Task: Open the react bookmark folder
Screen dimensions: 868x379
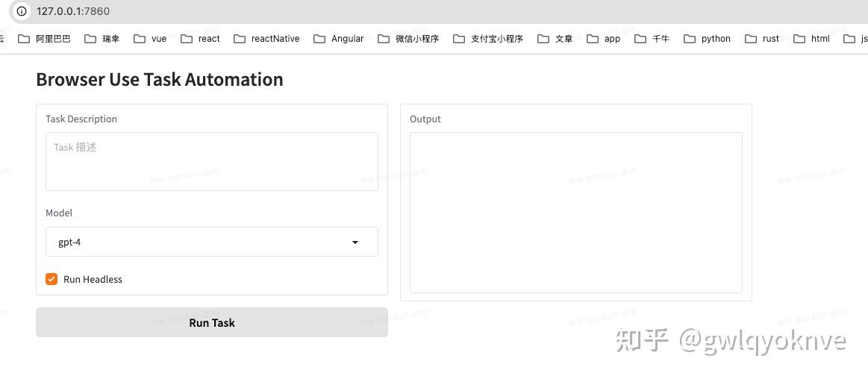Action: coord(200,39)
